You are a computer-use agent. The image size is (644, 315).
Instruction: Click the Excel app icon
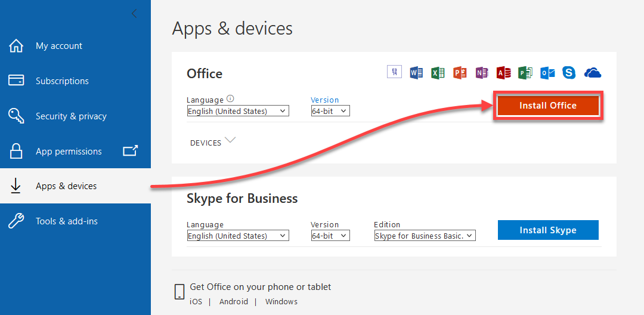438,73
